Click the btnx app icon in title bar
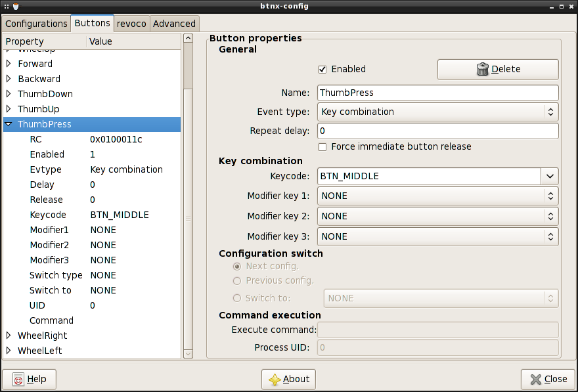The height and width of the screenshot is (392, 578). pos(16,7)
